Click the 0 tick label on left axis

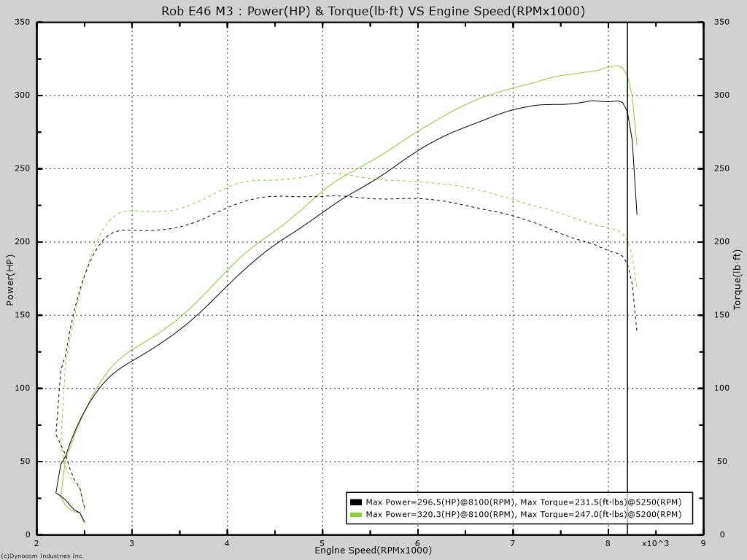[28, 534]
